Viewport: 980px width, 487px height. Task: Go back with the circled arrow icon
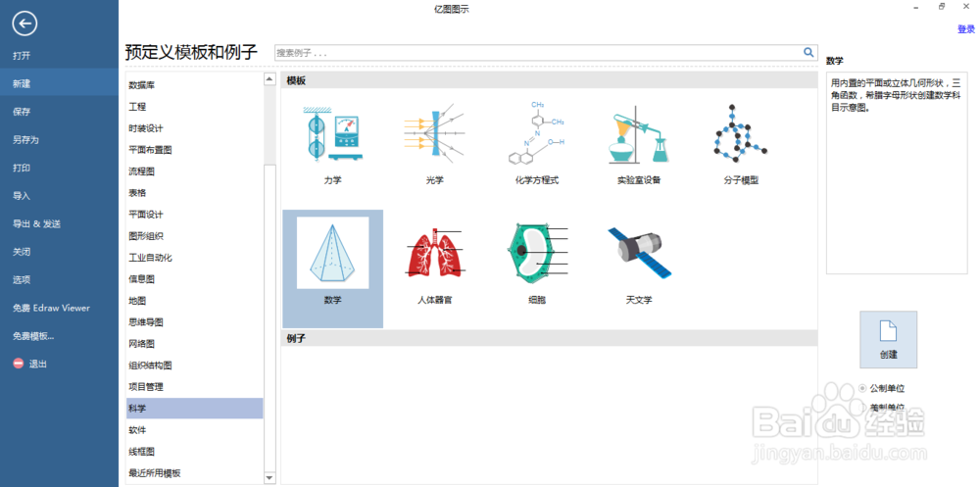point(25,24)
